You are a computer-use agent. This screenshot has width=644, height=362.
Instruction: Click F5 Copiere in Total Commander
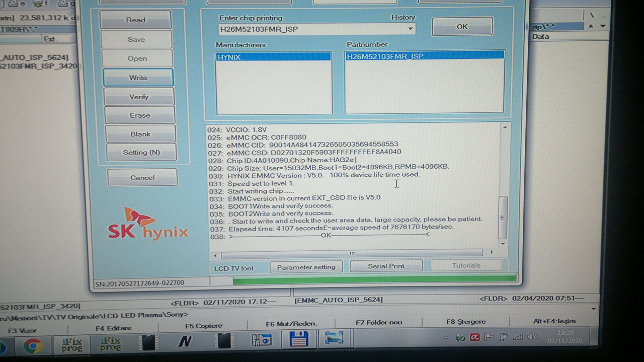click(x=203, y=326)
